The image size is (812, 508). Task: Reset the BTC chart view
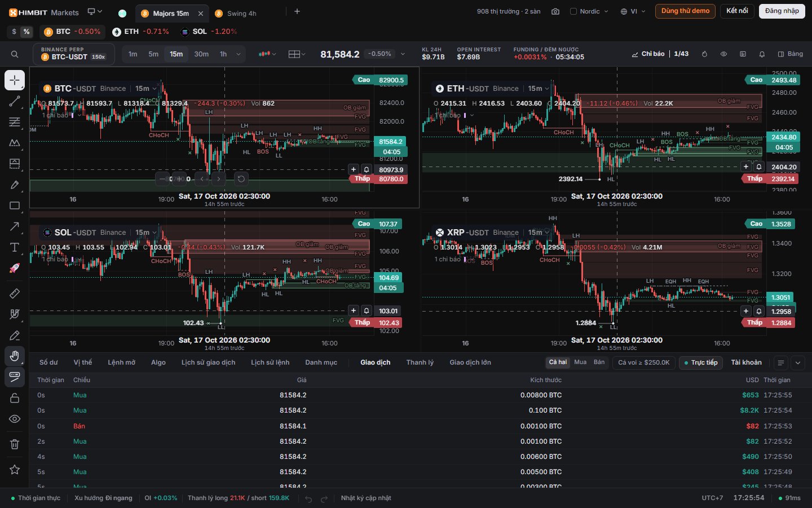241,179
